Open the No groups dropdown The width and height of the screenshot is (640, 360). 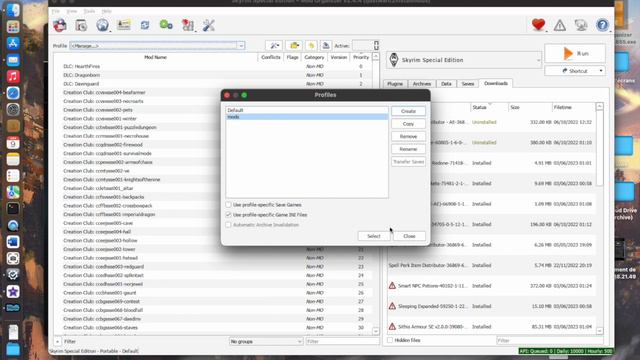pos(266,341)
